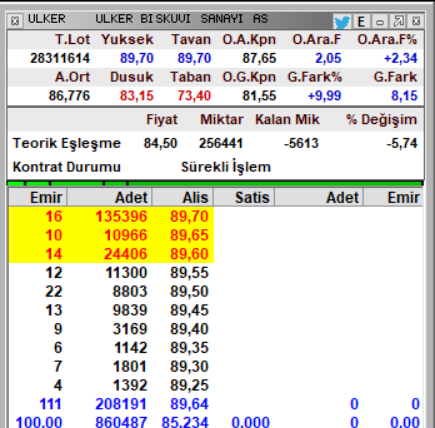This screenshot has width=435, height=428.
Task: Click value 85,234 in bottom row
Action: pyautogui.click(x=185, y=422)
